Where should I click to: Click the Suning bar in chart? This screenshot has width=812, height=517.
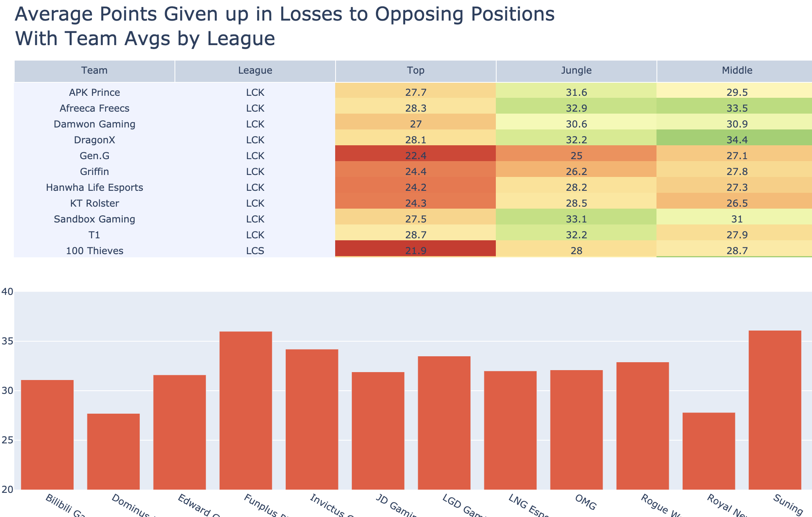point(775,410)
